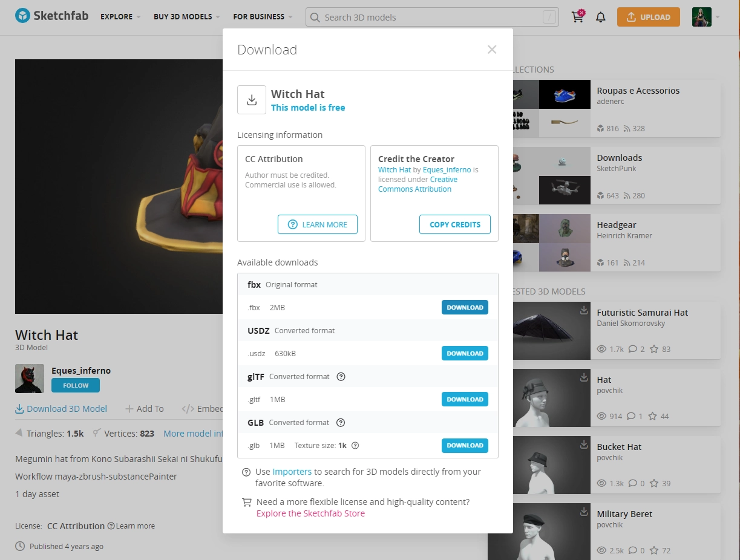Click Learn more beside License
Viewport: 740px width, 560px height.
[x=136, y=526]
